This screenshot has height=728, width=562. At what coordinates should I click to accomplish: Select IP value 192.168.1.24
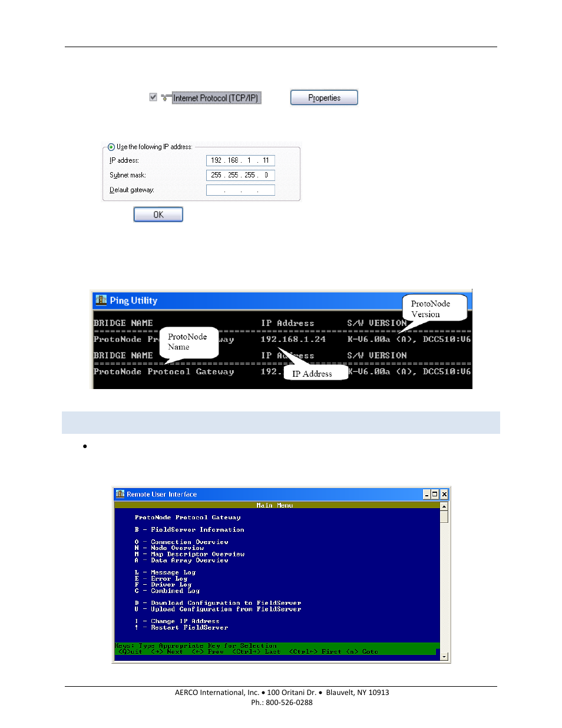293,340
